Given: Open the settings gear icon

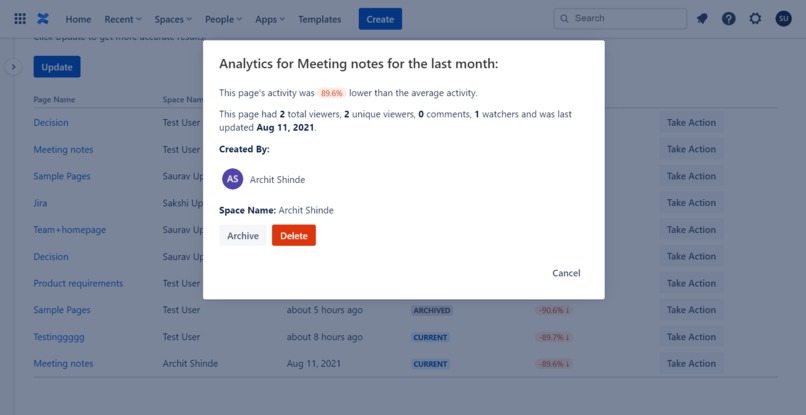Looking at the screenshot, I should 755,19.
